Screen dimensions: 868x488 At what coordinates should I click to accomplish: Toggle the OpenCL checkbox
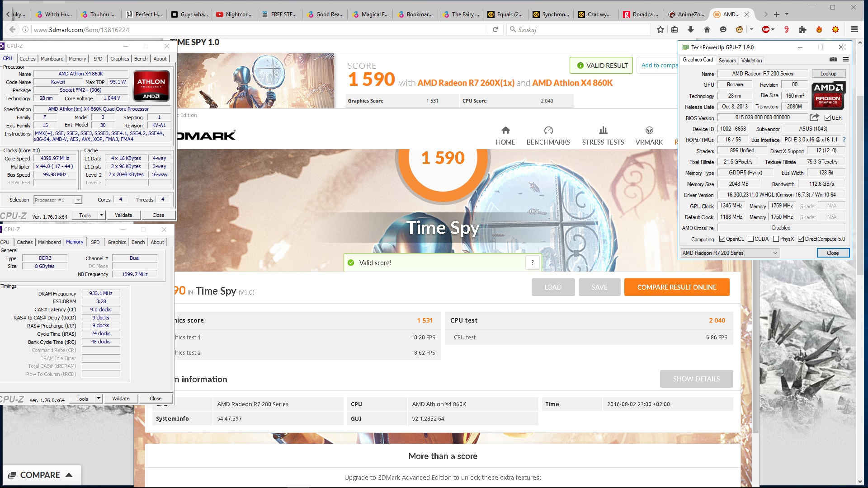[x=722, y=239]
